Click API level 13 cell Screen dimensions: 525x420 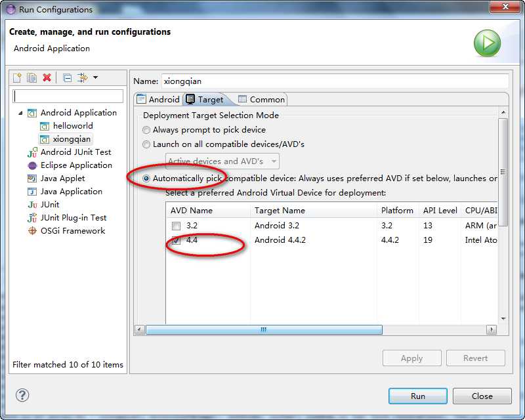pyautogui.click(x=428, y=225)
